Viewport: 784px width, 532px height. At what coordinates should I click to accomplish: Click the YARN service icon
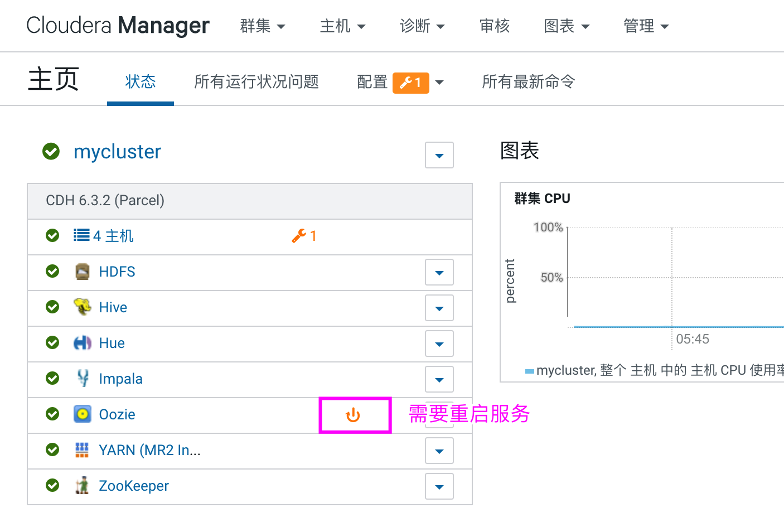point(83,450)
